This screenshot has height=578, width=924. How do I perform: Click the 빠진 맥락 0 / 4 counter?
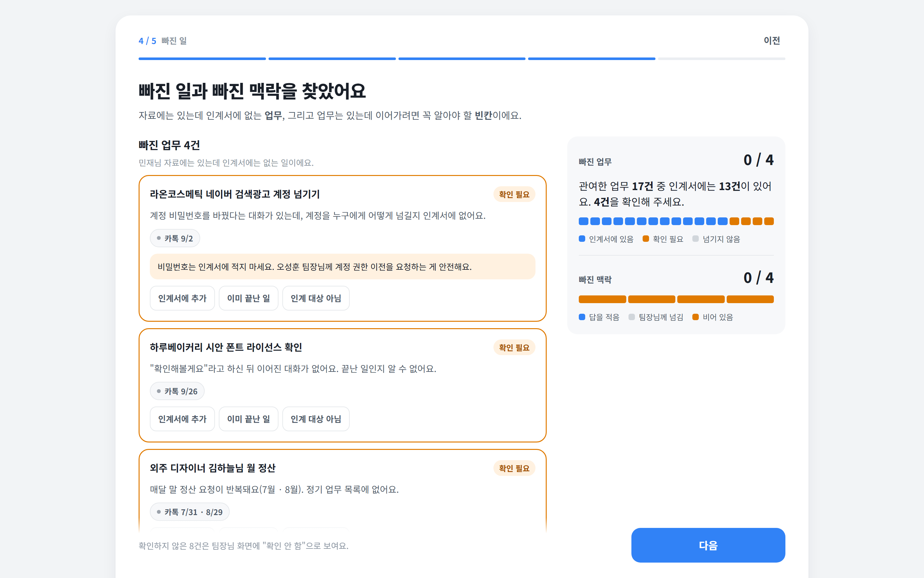coord(758,277)
